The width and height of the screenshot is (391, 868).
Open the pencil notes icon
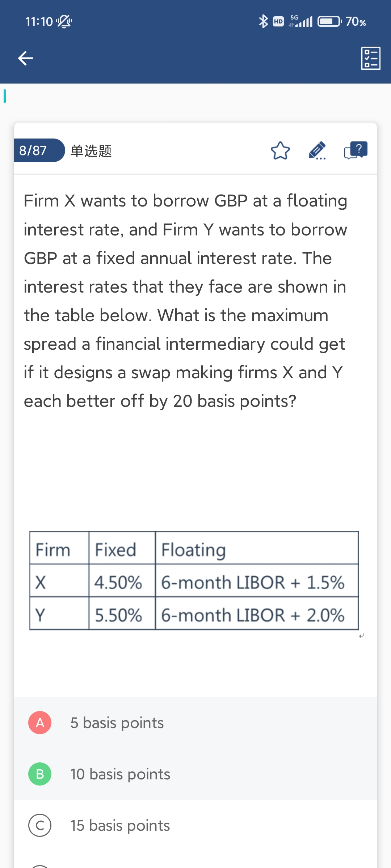pos(317,151)
